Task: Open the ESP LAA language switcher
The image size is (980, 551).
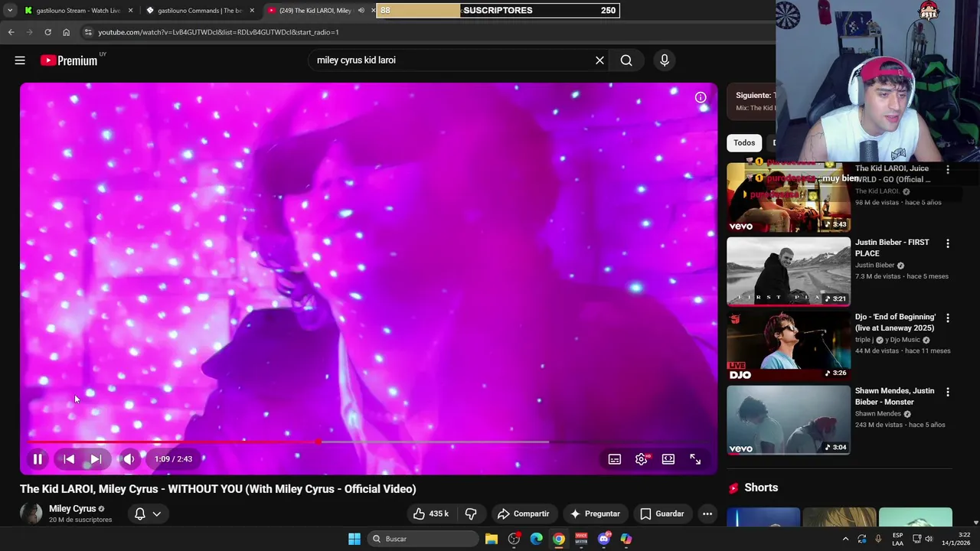Action: (898, 539)
